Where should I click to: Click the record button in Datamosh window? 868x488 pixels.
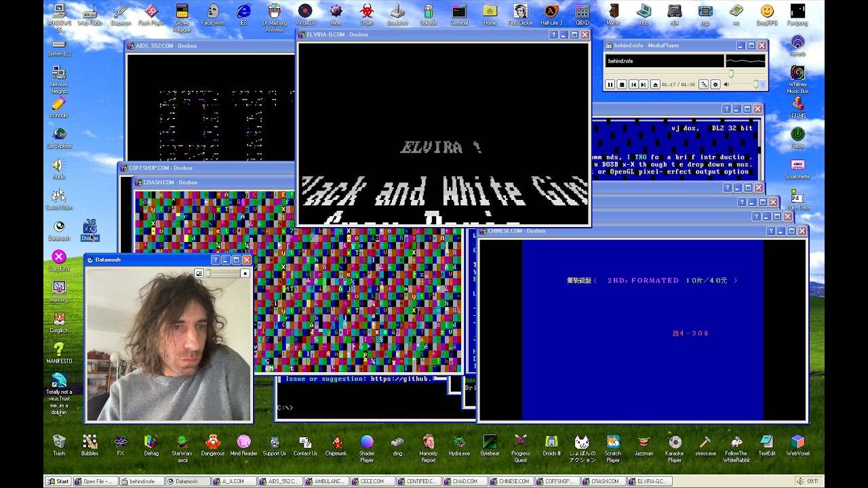(x=245, y=273)
